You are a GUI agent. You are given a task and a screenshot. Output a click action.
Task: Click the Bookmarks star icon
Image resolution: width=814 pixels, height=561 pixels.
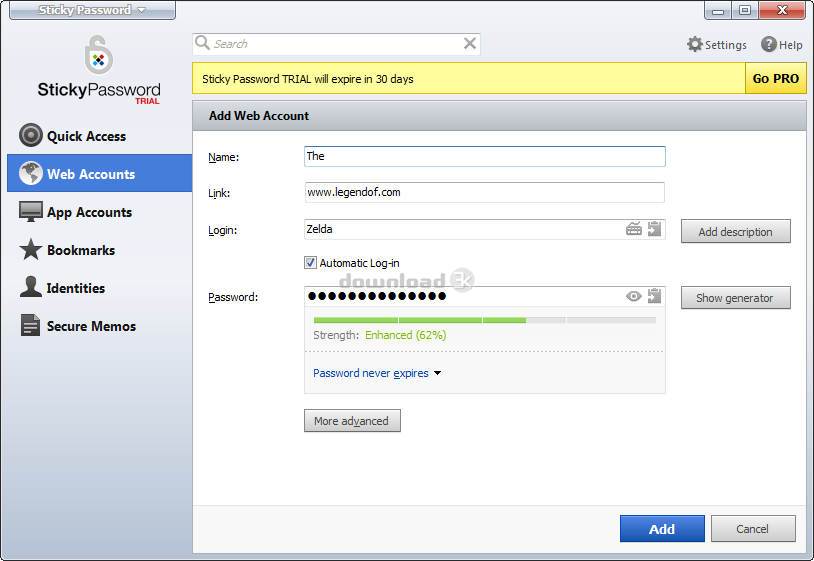coord(31,250)
